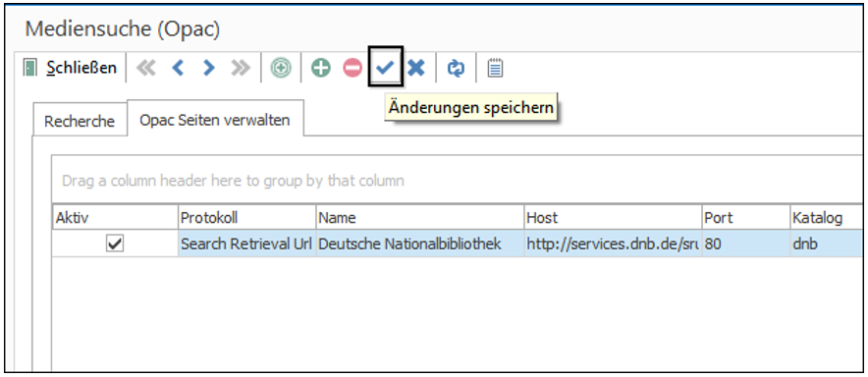Jump to first record with double-left arrow
The width and height of the screenshot is (868, 377).
point(146,68)
